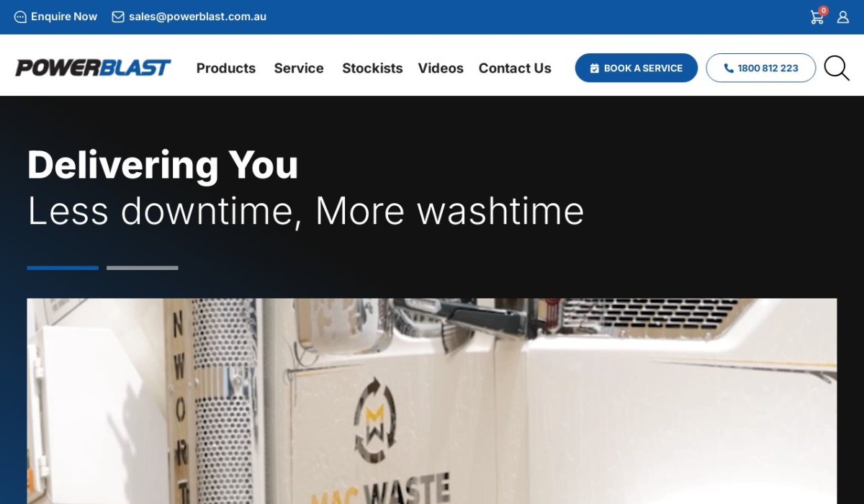The image size is (864, 504).
Task: Select the first blue slide indicator
Action: point(63,268)
